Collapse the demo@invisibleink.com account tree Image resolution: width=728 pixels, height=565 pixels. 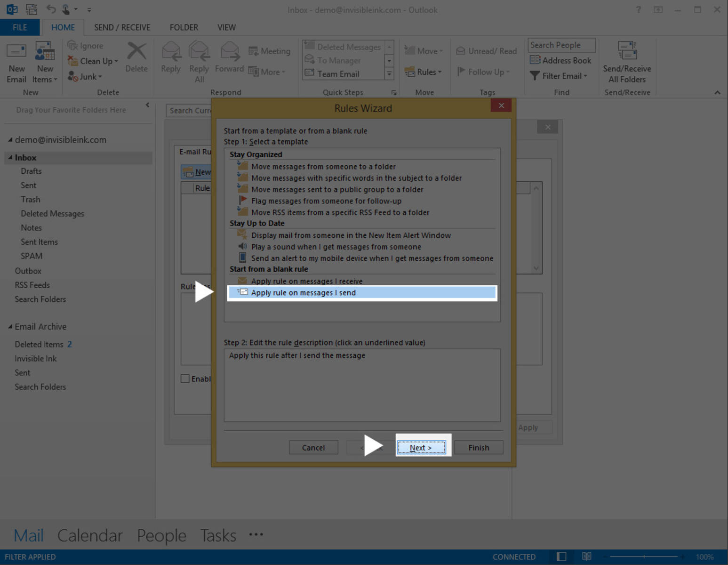(10, 140)
